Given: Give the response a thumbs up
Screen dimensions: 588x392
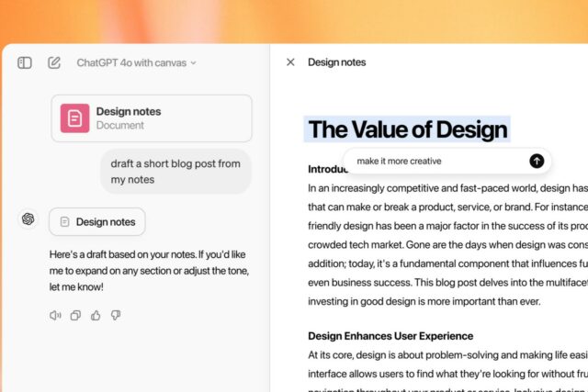Looking at the screenshot, I should tap(96, 315).
